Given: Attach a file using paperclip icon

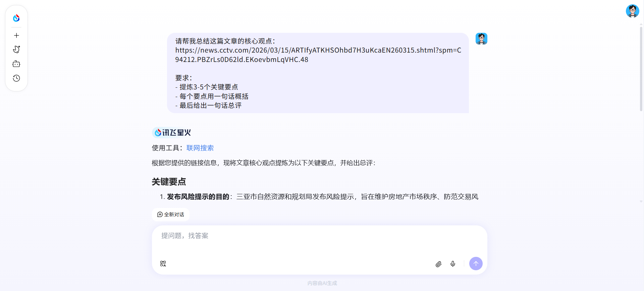Looking at the screenshot, I should 438,264.
